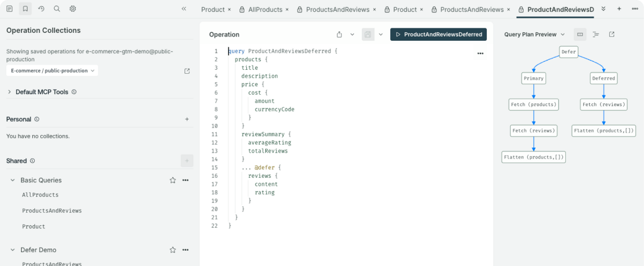Click the Search magnifier icon

coord(57,9)
